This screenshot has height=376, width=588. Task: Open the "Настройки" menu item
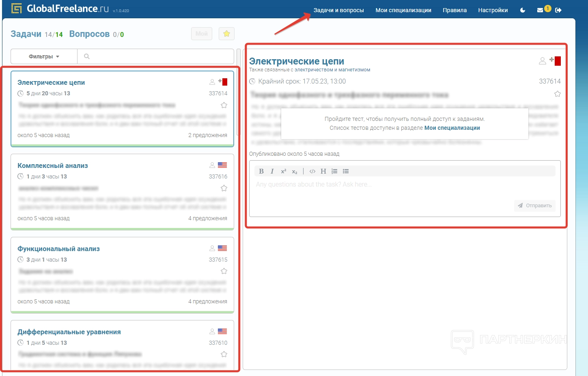tap(493, 10)
